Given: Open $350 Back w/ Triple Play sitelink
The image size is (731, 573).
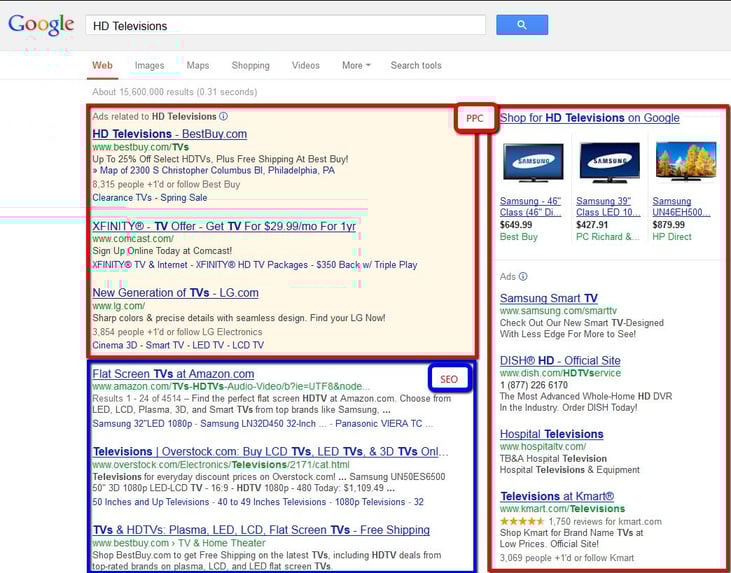Looking at the screenshot, I should pyautogui.click(x=367, y=265).
